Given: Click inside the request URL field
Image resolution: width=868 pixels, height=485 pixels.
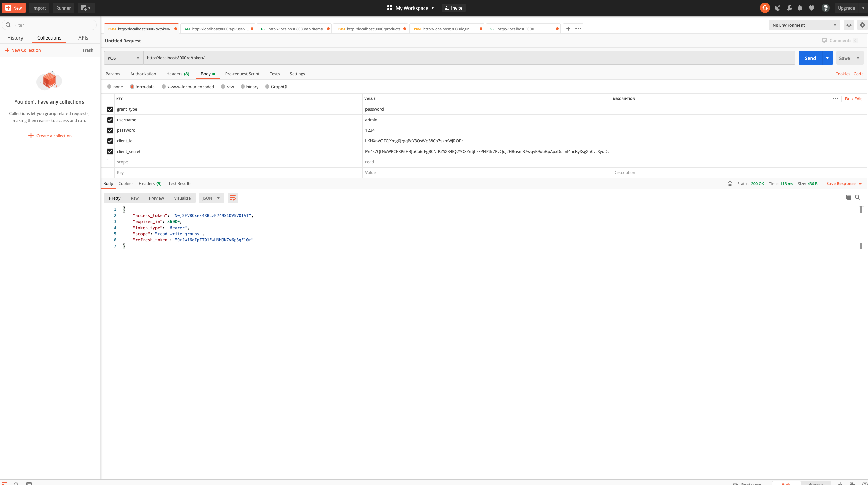Looking at the screenshot, I should point(307,58).
